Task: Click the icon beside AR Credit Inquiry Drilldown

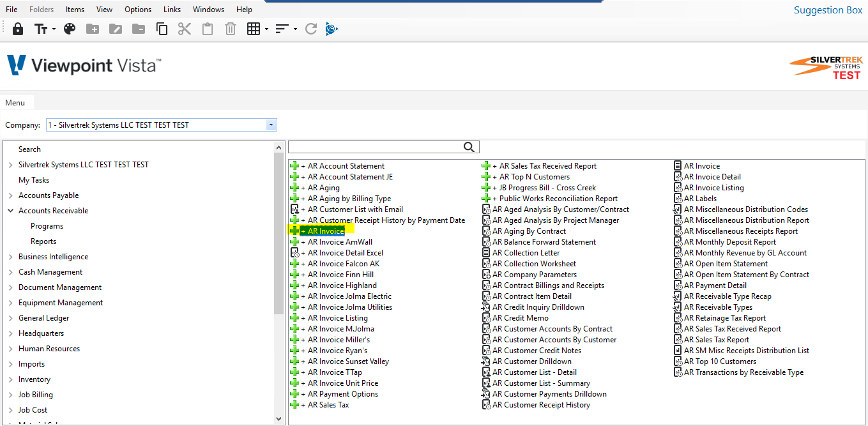Action: (x=486, y=307)
